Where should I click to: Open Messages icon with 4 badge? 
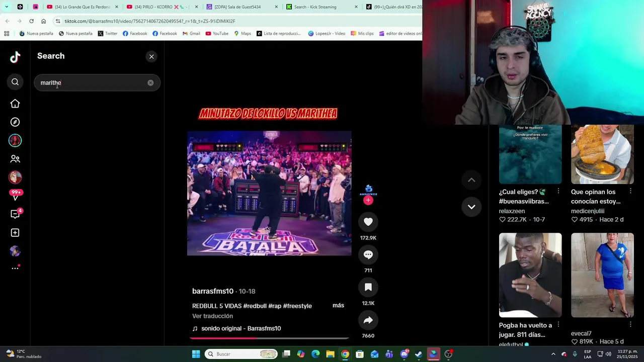[15, 214]
